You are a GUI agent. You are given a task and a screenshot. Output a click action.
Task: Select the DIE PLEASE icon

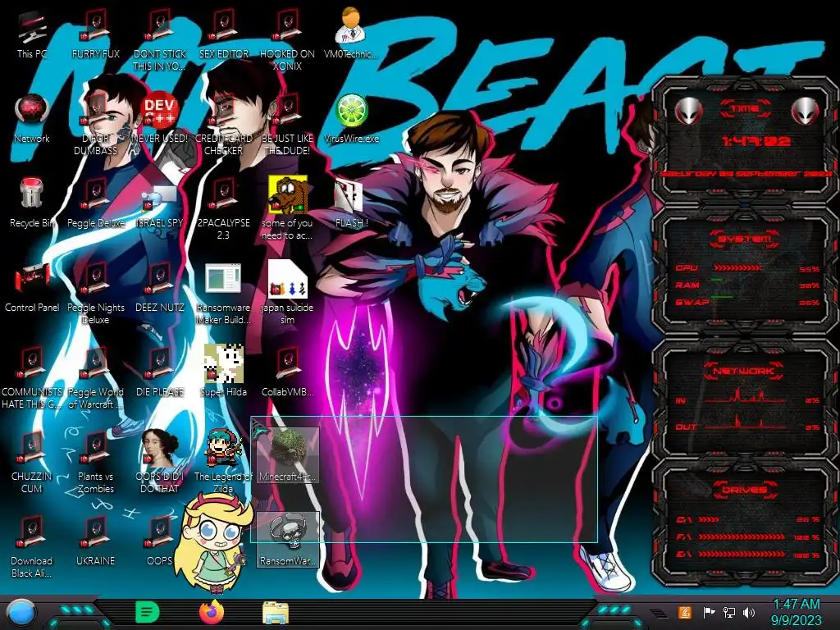coord(159,372)
